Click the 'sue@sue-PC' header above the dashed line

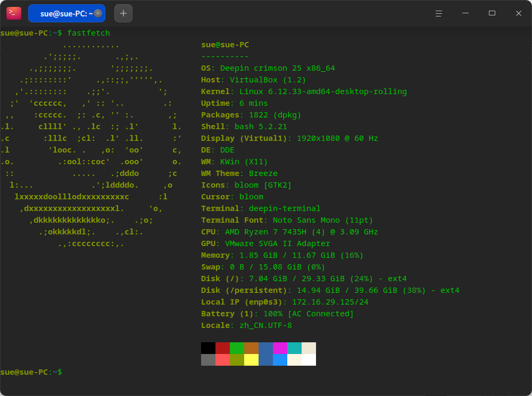(225, 45)
